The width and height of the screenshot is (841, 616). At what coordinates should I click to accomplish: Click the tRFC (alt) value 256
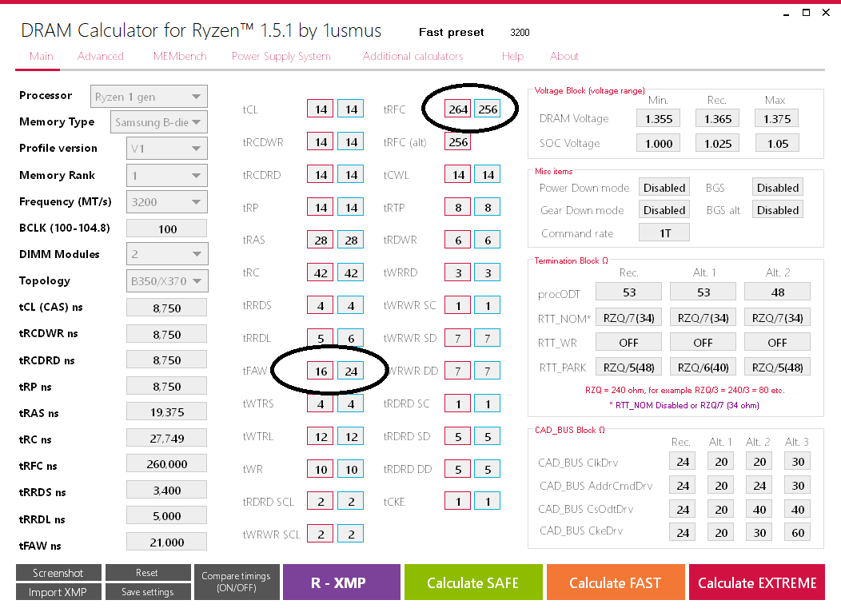457,142
